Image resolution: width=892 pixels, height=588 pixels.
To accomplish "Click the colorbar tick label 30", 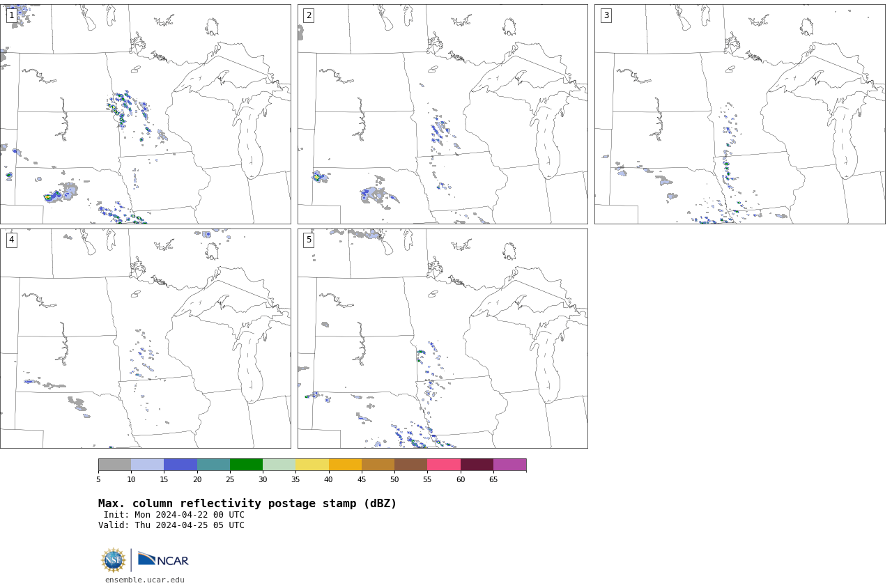I will pos(263,479).
